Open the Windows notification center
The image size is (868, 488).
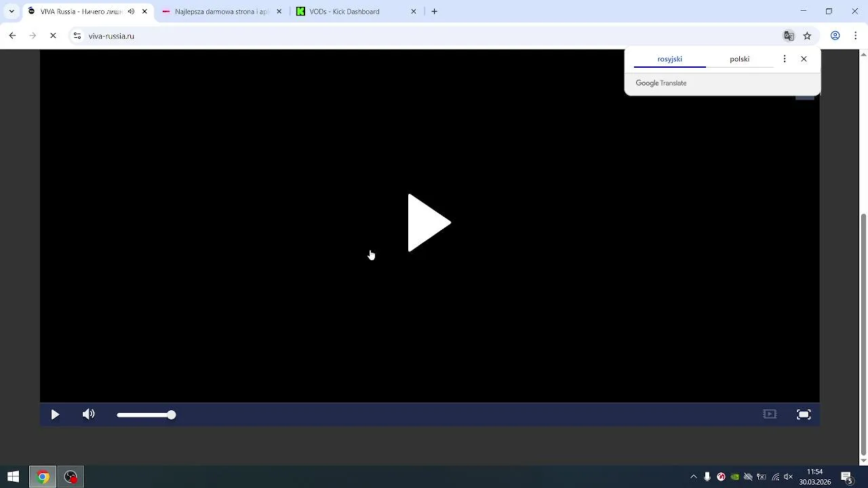pyautogui.click(x=846, y=477)
